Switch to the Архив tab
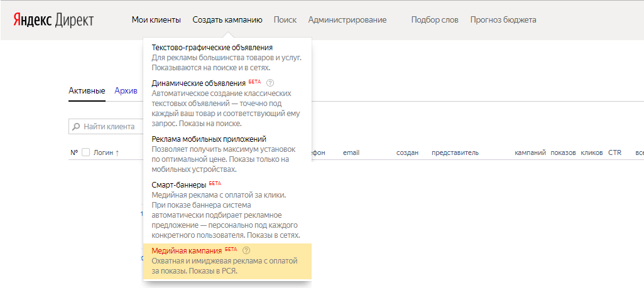The height and width of the screenshot is (288, 644). tap(126, 90)
